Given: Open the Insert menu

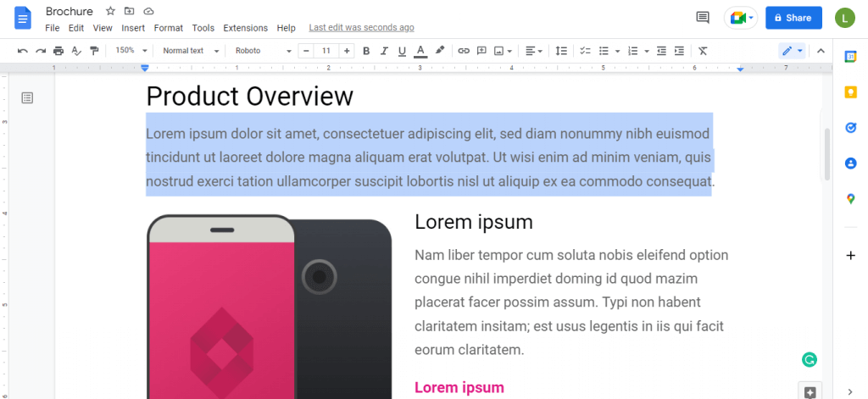Looking at the screenshot, I should (133, 28).
